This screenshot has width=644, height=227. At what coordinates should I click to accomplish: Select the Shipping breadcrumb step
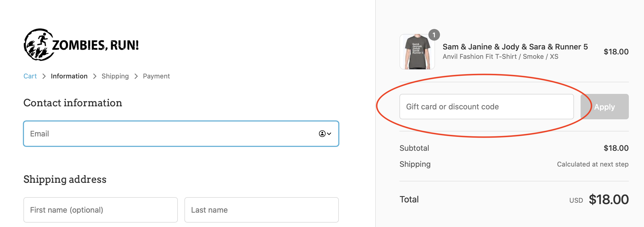[115, 76]
